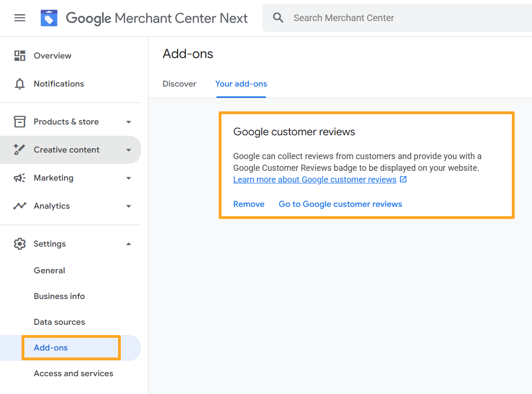
Task: Expand the Products & store section
Action: coord(128,121)
